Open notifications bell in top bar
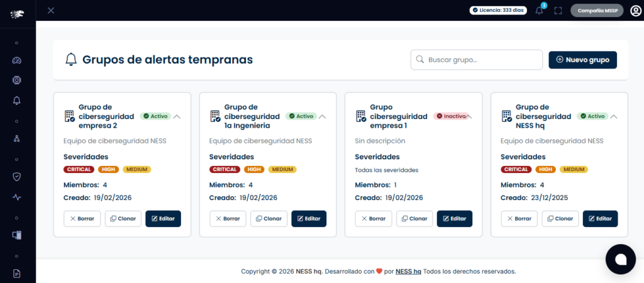644x283 pixels. pyautogui.click(x=539, y=11)
